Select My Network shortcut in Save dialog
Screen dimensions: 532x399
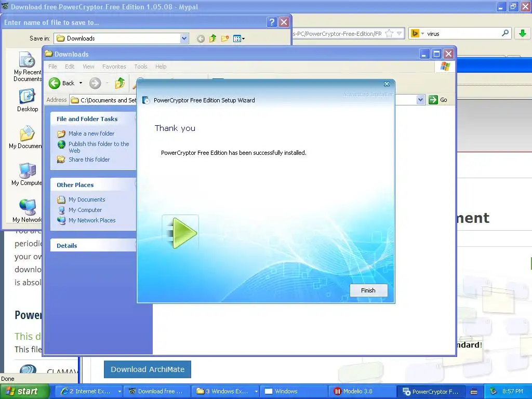tap(27, 211)
